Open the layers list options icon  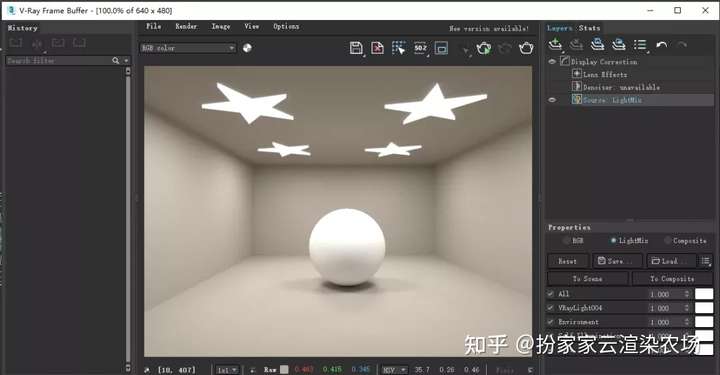point(640,45)
